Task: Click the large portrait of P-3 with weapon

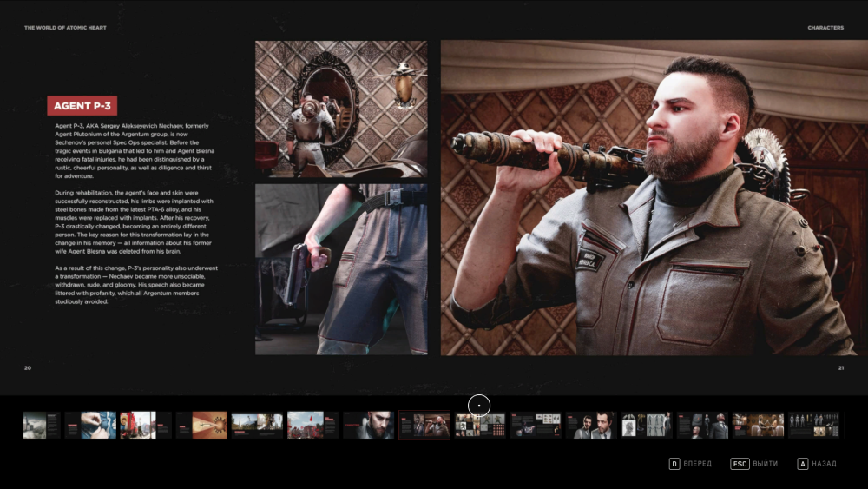Action: coord(648,198)
